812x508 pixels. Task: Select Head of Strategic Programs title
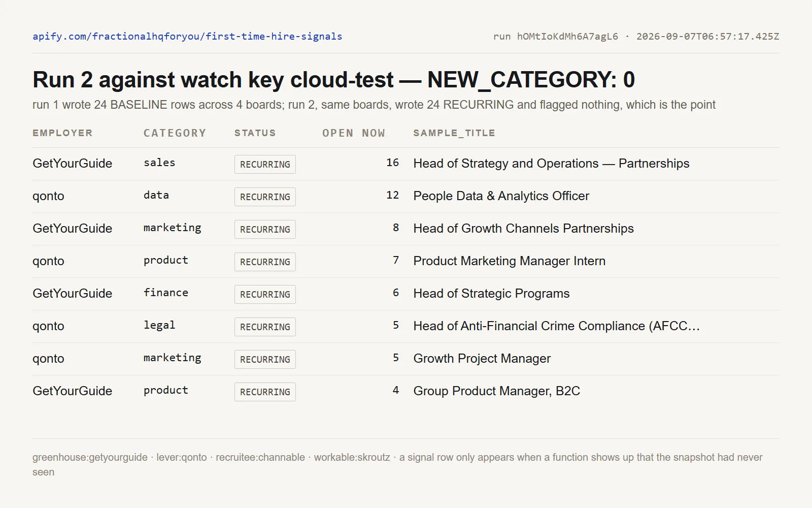[x=491, y=294]
